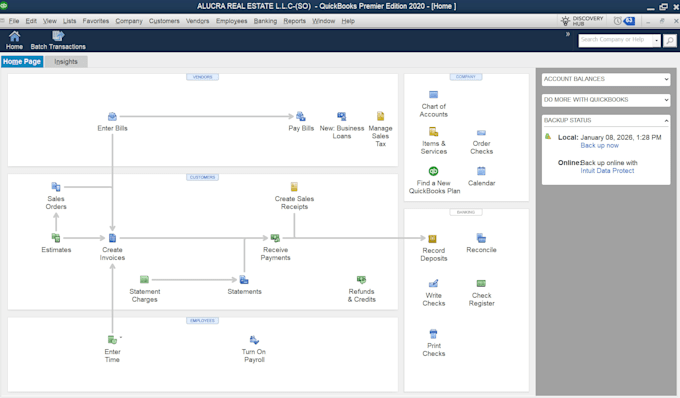Open the Print Checks icon
The height and width of the screenshot is (398, 680).
pyautogui.click(x=433, y=334)
